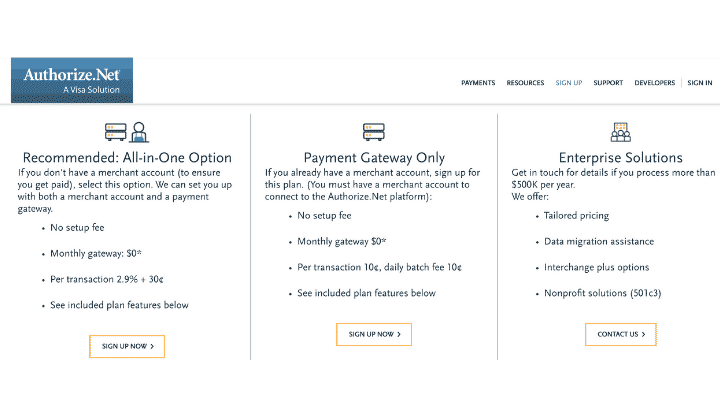Viewport: 720px width, 420px height.
Task: Sign up now for Payment Gateway Only
Action: pos(374,334)
